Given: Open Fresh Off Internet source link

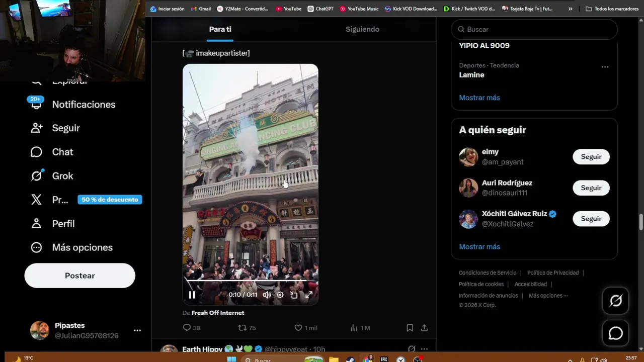Looking at the screenshot, I should tap(218, 313).
